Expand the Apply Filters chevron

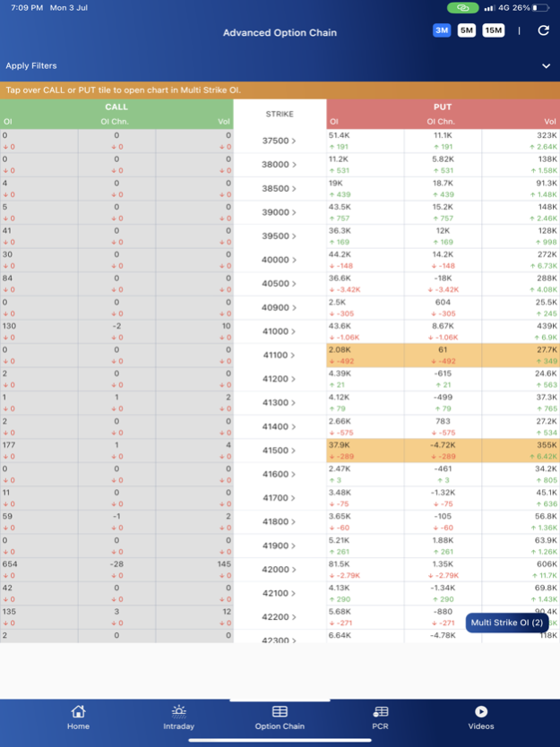point(546,66)
